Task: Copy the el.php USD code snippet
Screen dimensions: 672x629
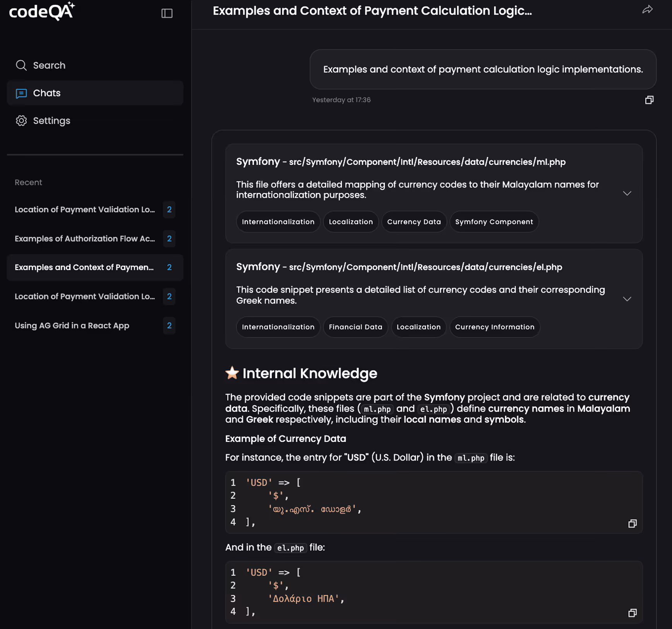Action: 633,613
